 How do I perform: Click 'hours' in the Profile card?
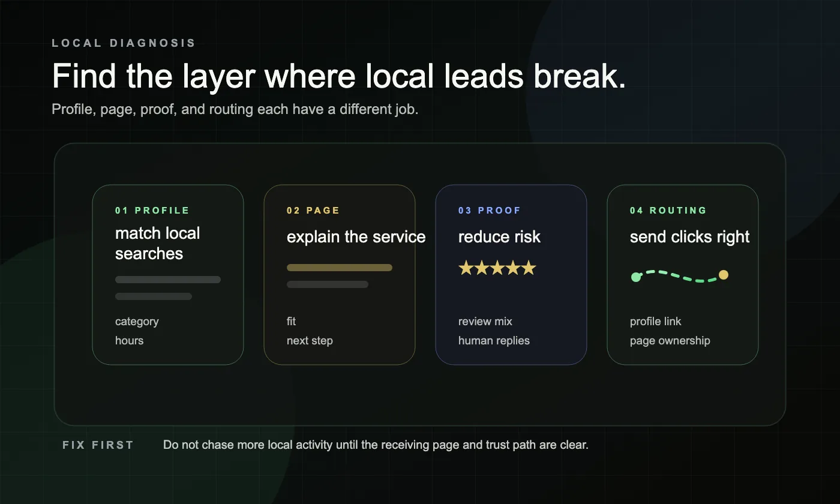point(130,341)
